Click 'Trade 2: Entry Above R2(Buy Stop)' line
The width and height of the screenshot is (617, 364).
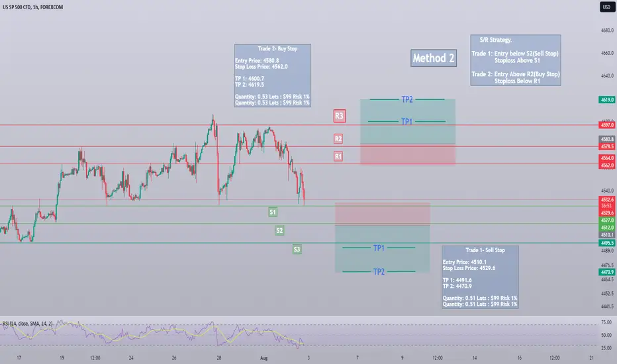point(516,74)
